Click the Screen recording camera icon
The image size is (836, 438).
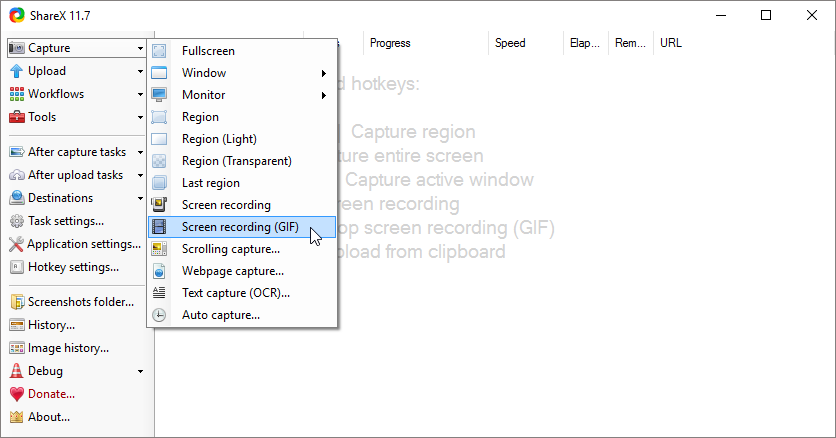[x=159, y=205]
